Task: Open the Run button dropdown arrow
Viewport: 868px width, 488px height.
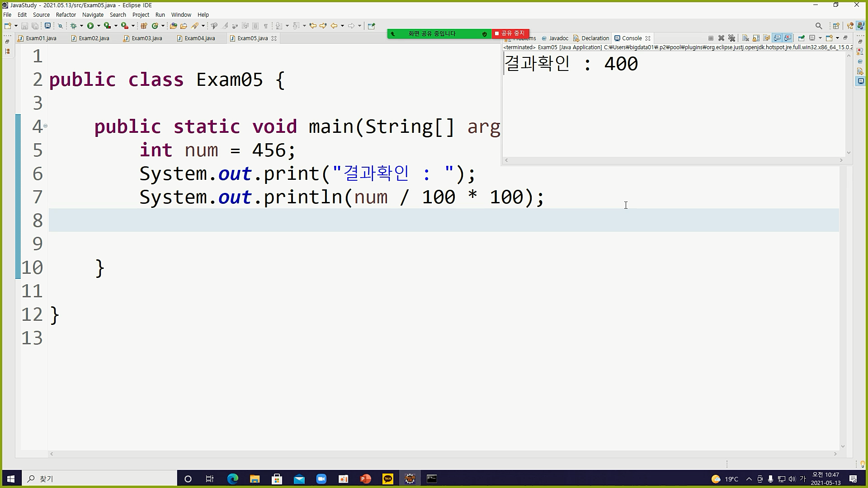Action: coord(99,26)
